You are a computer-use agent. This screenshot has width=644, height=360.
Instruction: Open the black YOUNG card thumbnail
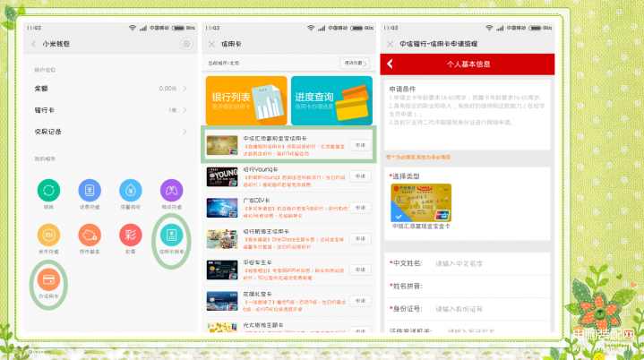(222, 176)
